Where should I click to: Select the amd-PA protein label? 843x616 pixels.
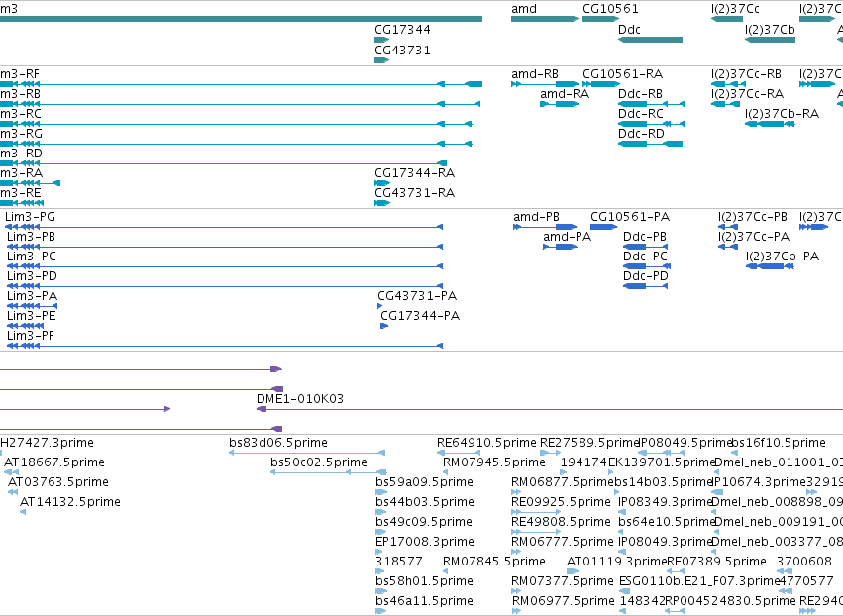(x=568, y=237)
